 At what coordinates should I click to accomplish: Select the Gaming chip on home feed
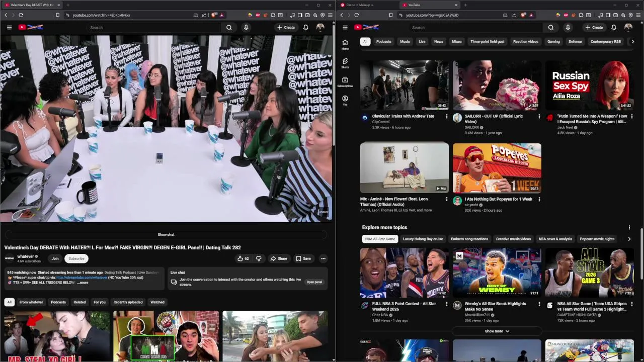pyautogui.click(x=553, y=42)
